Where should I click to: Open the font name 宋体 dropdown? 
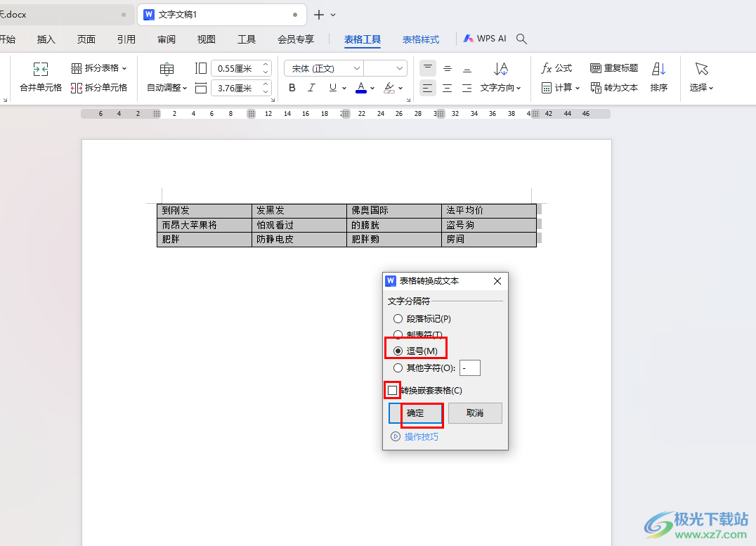point(357,68)
